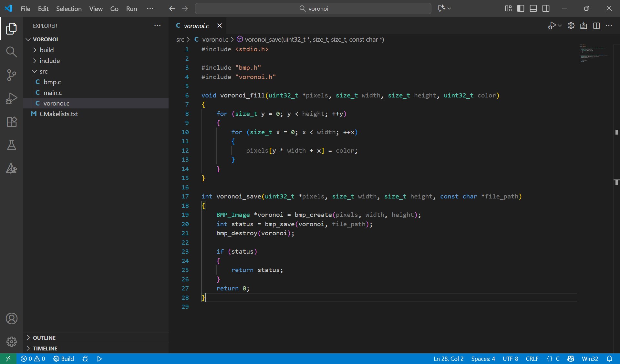The image size is (620, 364).
Task: Click the split editor right icon
Action: tap(596, 26)
